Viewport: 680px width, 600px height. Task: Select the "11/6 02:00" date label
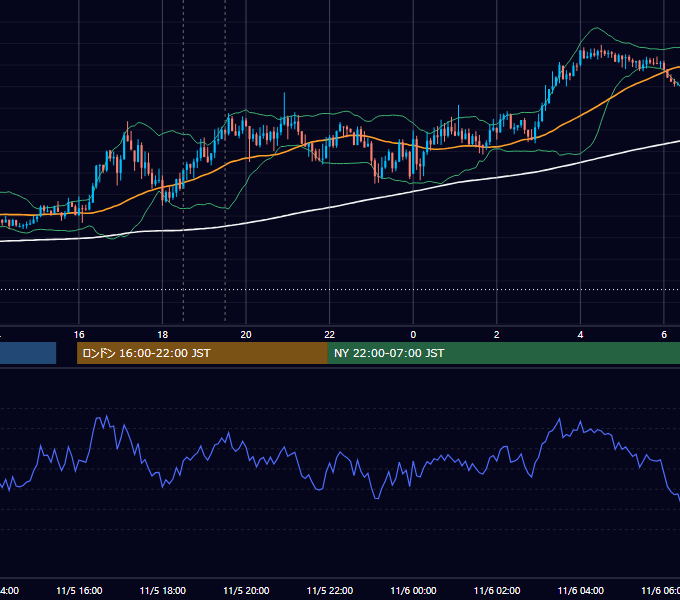497,590
